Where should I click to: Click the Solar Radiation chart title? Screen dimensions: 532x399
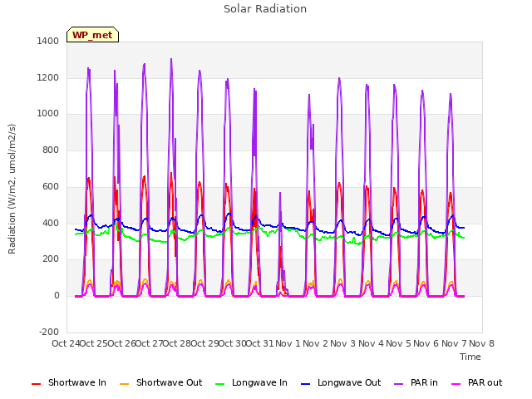(265, 9)
